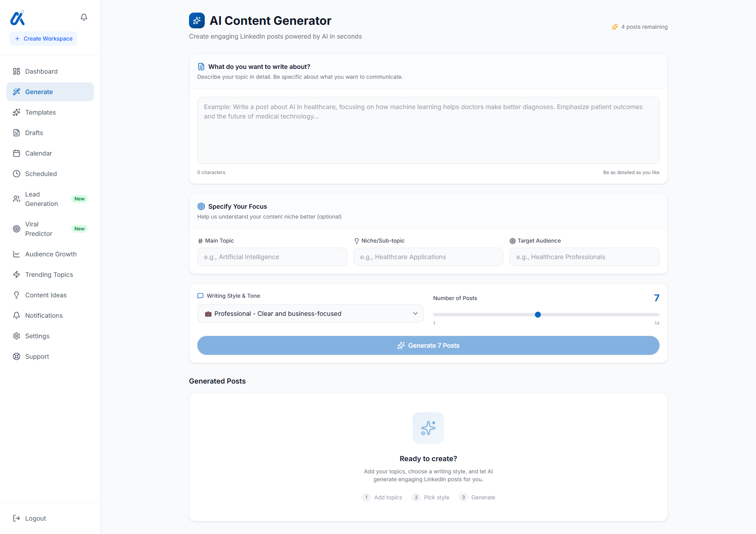The height and width of the screenshot is (534, 756).
Task: Click the Content Ideas lightbulb icon
Action: (x=17, y=295)
